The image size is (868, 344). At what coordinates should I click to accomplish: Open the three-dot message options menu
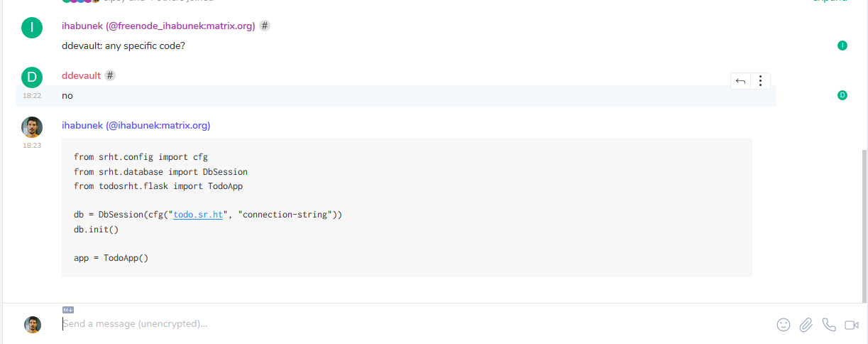pyautogui.click(x=760, y=81)
